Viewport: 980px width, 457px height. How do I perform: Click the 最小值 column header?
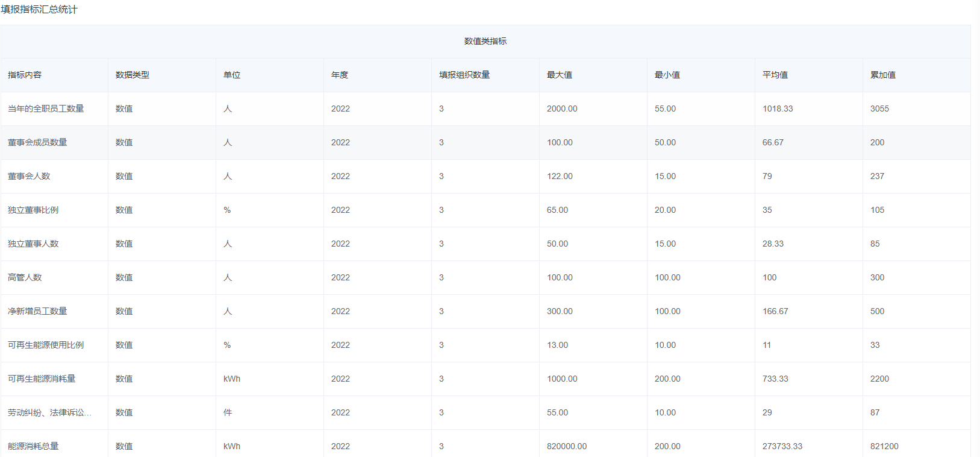click(667, 75)
